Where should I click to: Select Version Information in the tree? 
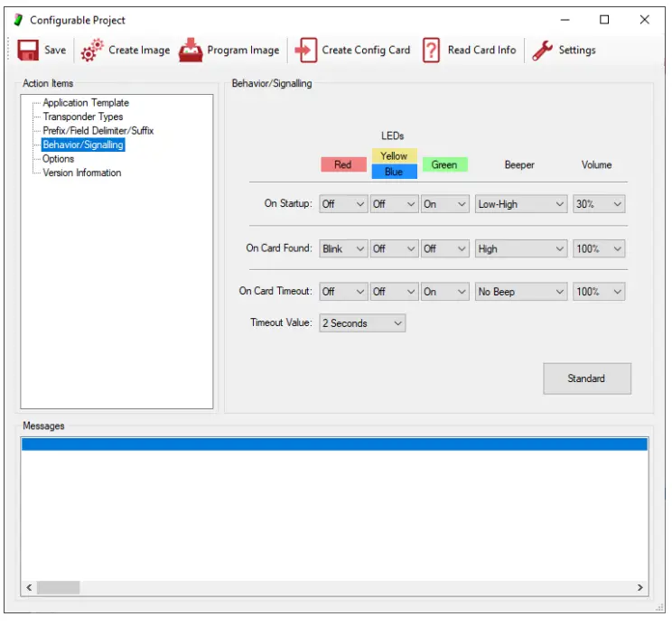click(x=82, y=173)
